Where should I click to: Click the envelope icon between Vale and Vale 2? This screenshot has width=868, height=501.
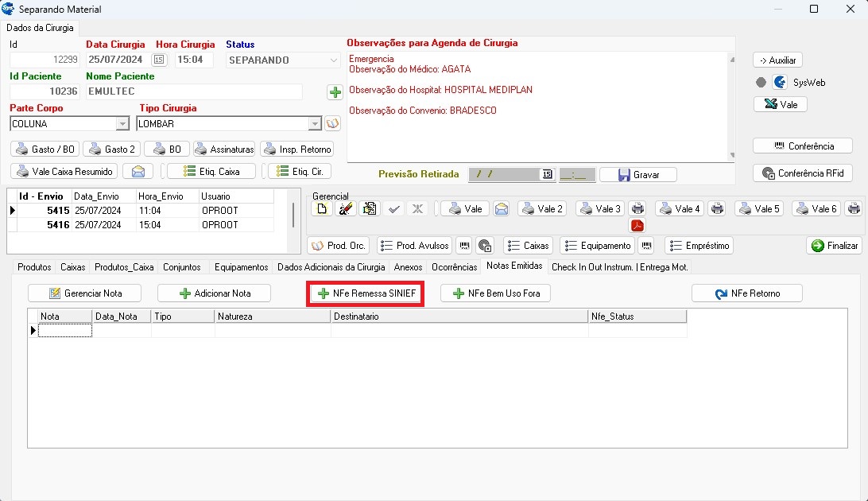click(502, 208)
